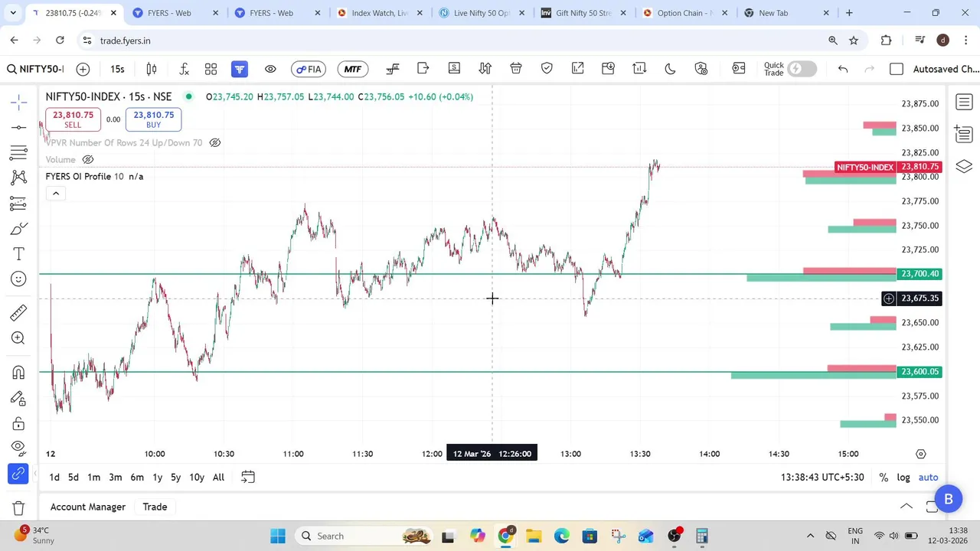Open the candlestick chart type selector
Screen dimensions: 980x551
152,69
